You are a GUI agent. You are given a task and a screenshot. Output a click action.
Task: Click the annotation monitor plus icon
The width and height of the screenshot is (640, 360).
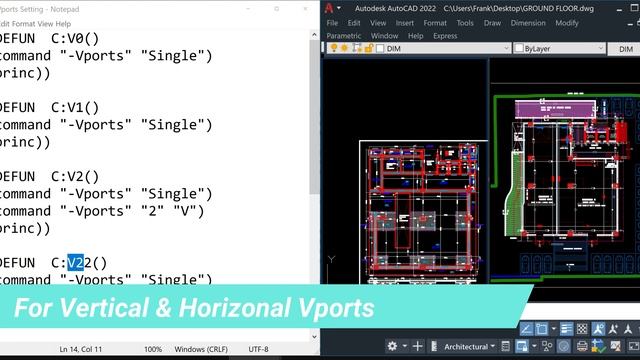point(418,346)
